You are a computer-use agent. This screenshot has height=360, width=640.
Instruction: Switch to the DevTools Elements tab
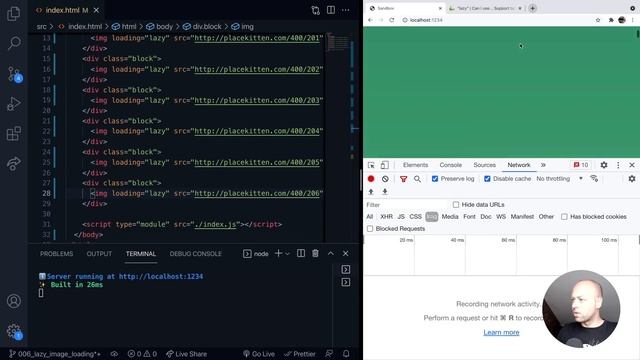pyautogui.click(x=416, y=165)
